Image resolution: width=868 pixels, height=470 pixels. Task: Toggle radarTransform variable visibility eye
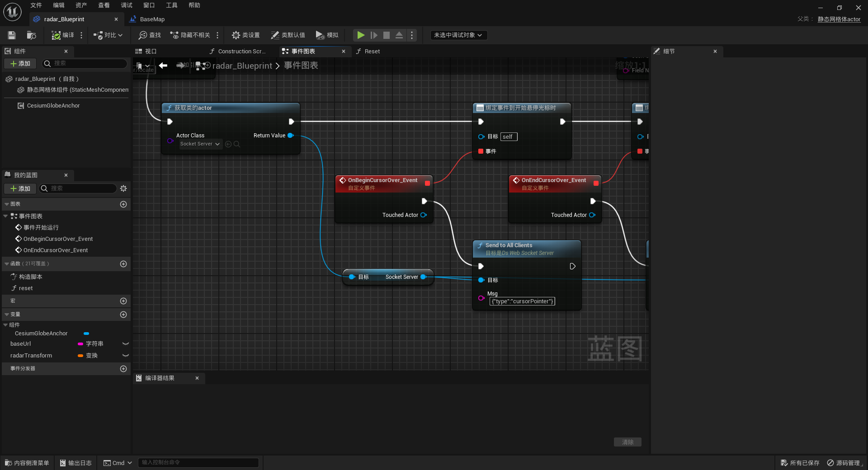tap(126, 356)
